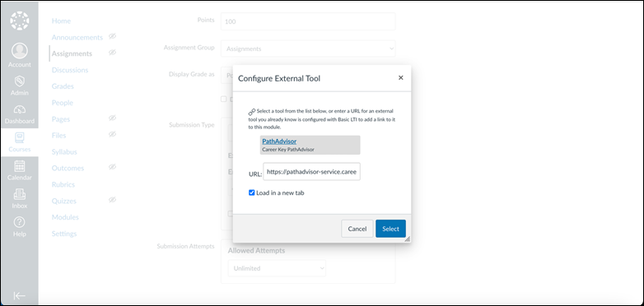Click the Points input field
This screenshot has height=306, width=644.
tap(308, 21)
